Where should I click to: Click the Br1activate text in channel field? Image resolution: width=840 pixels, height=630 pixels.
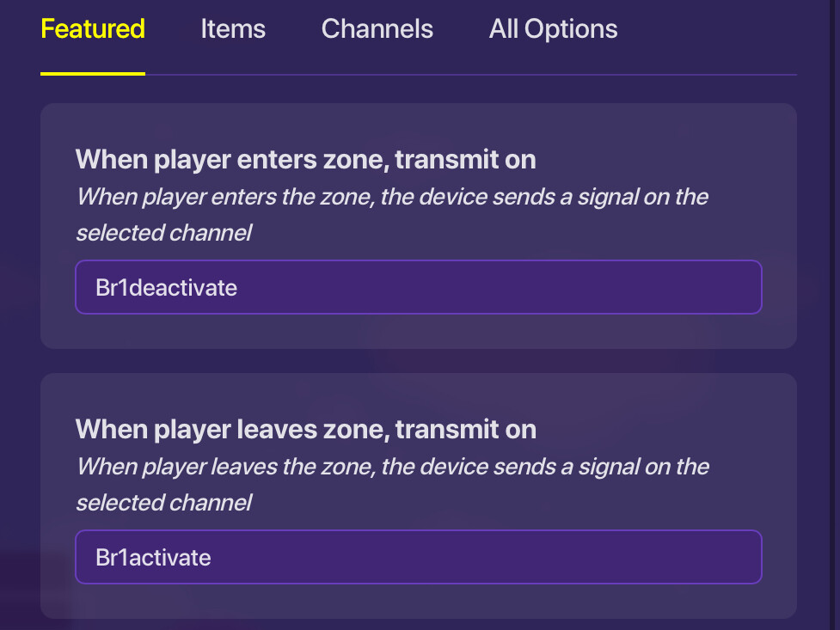[153, 557]
